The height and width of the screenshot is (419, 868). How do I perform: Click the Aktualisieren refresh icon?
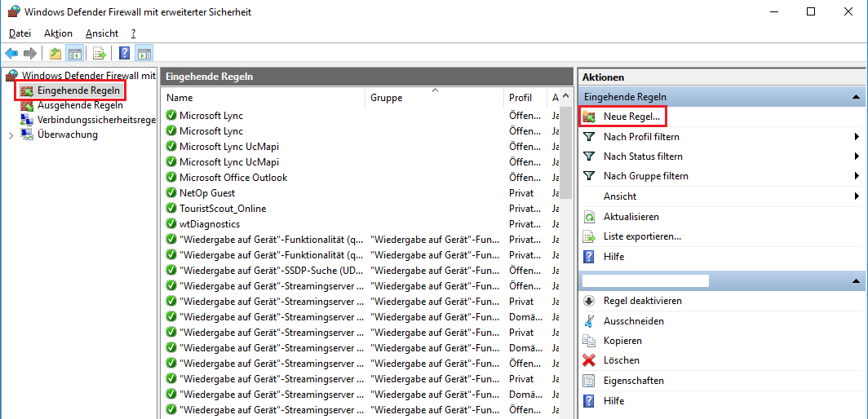tap(589, 216)
